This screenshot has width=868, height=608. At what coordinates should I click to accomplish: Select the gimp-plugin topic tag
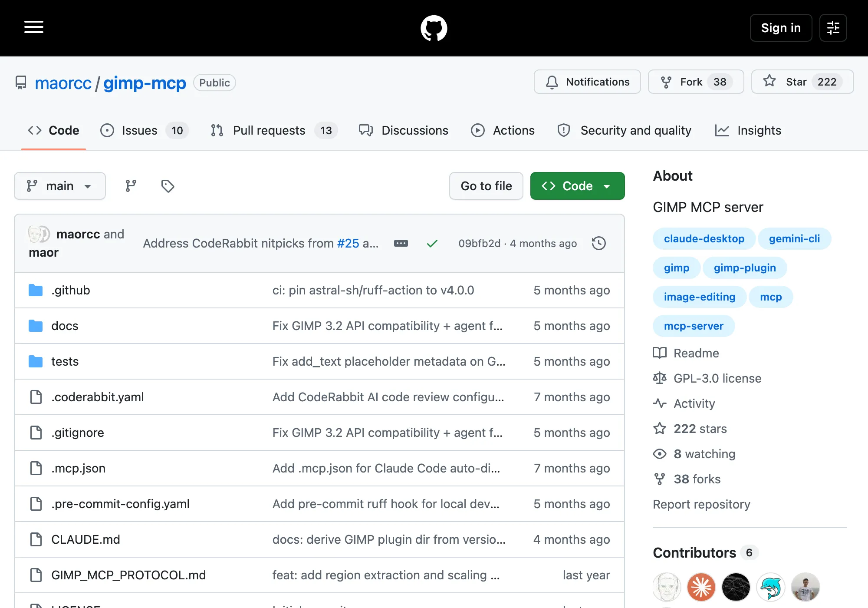click(745, 268)
